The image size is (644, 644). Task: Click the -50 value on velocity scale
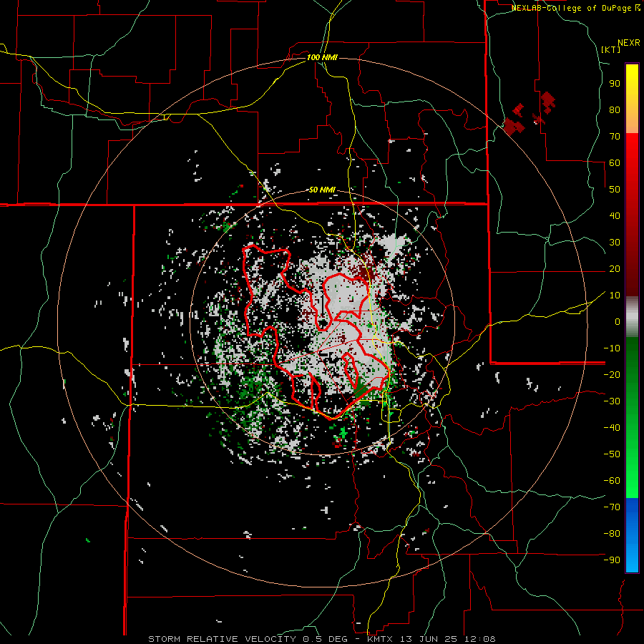(x=612, y=454)
